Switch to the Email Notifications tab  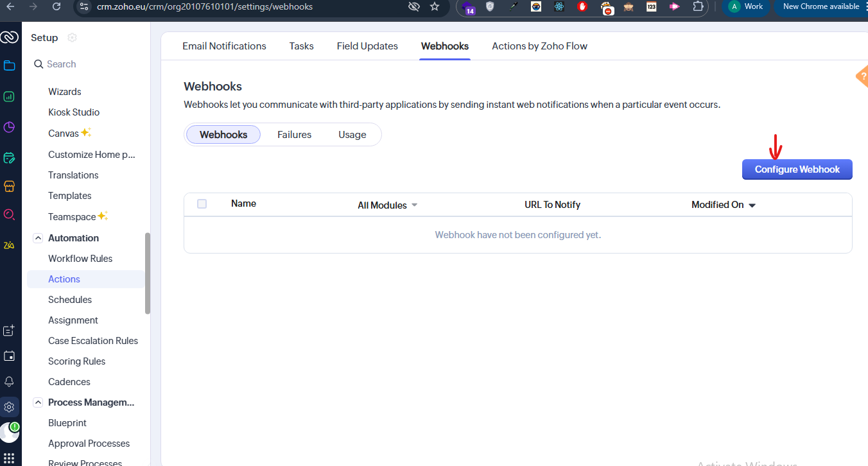pyautogui.click(x=224, y=46)
